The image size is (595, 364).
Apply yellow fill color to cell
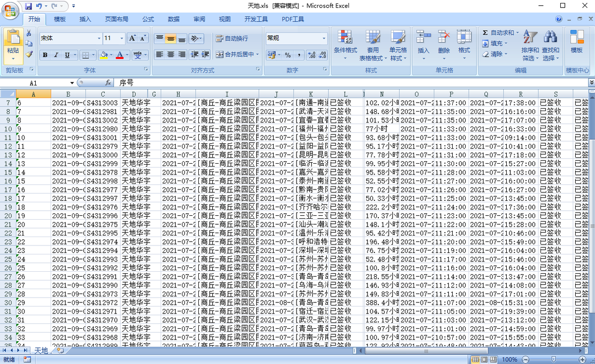[104, 55]
